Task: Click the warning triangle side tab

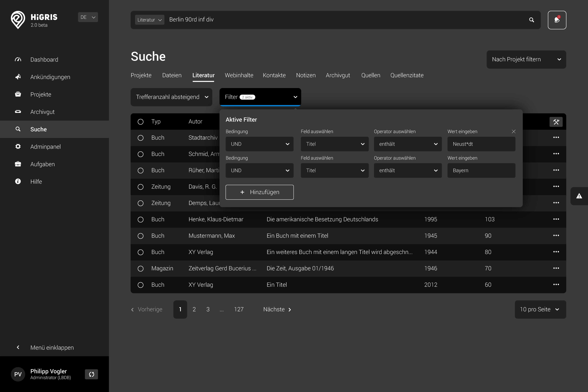Action: [x=579, y=196]
